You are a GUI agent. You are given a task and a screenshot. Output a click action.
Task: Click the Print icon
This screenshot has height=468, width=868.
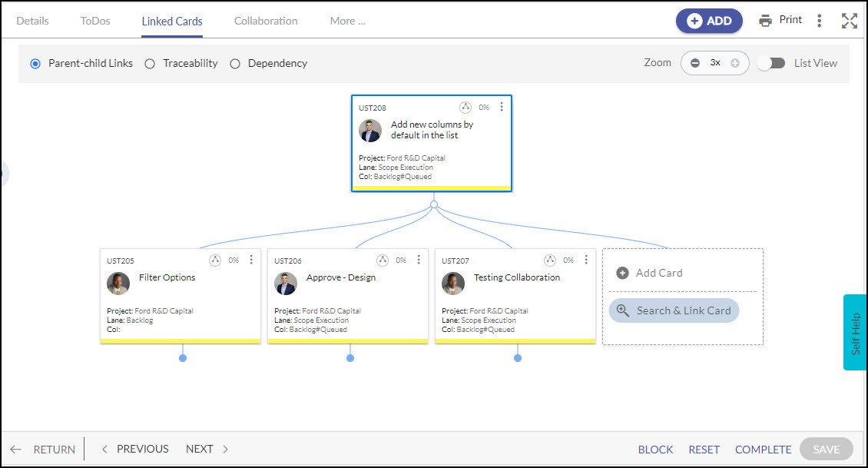tap(765, 21)
